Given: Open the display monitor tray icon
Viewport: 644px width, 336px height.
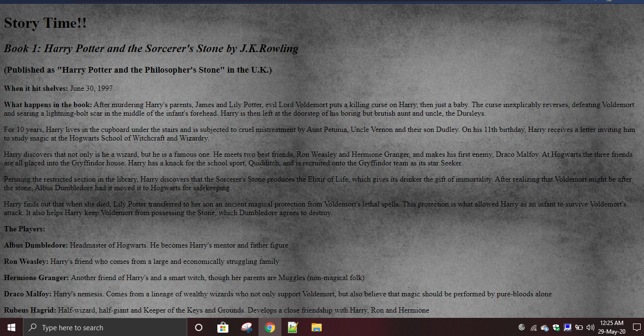Looking at the screenshot, I should point(568,327).
